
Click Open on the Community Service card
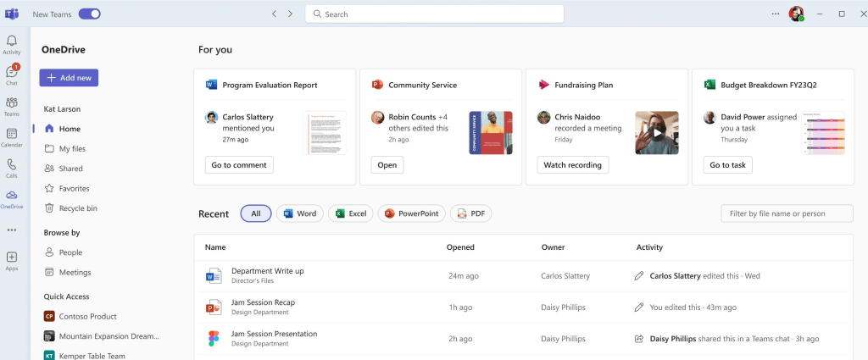click(387, 165)
